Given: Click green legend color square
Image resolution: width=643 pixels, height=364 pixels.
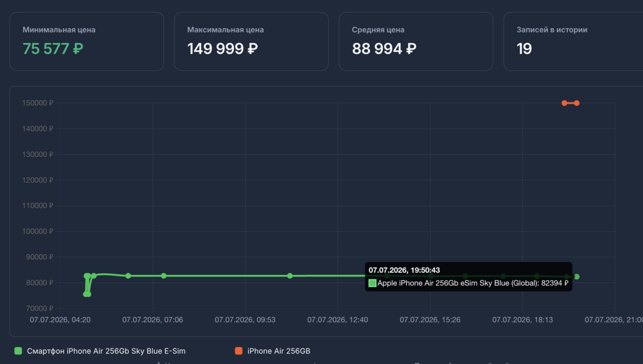Looking at the screenshot, I should pos(18,351).
